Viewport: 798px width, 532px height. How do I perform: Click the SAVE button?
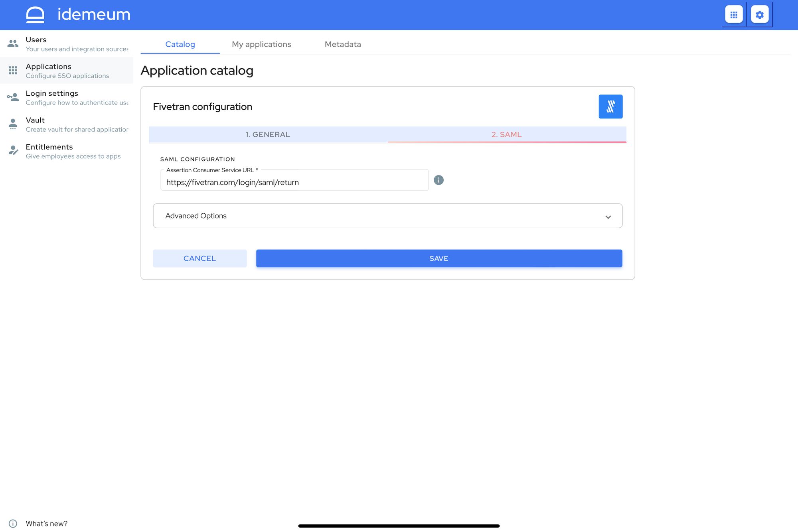439,258
